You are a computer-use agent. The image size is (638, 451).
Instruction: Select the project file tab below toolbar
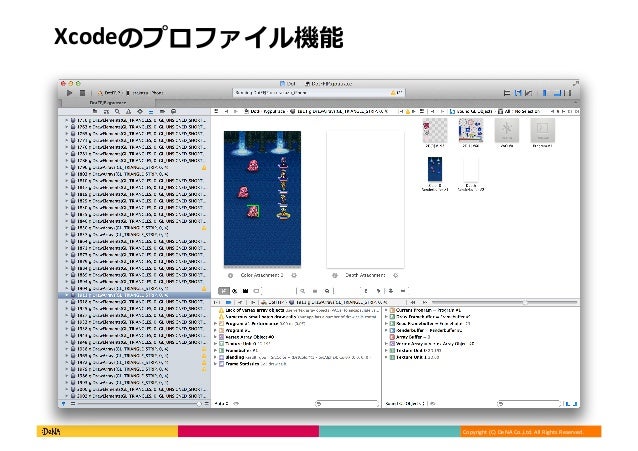point(107,103)
